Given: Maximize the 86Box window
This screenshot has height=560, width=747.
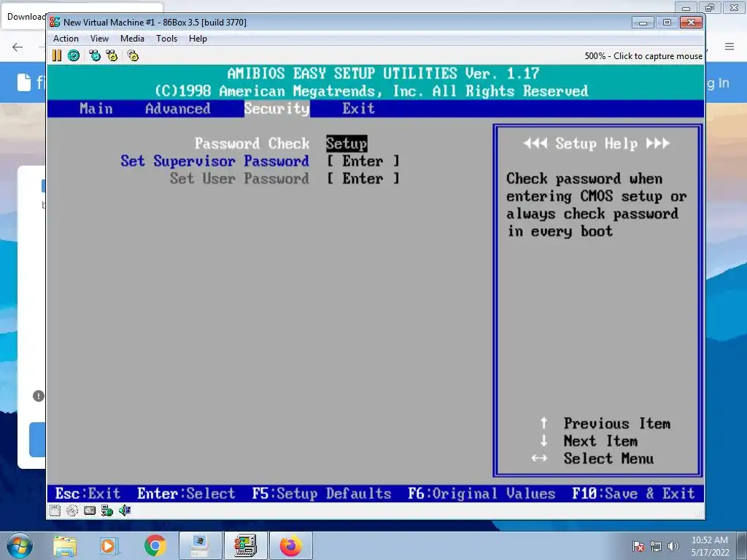Looking at the screenshot, I should click(667, 23).
